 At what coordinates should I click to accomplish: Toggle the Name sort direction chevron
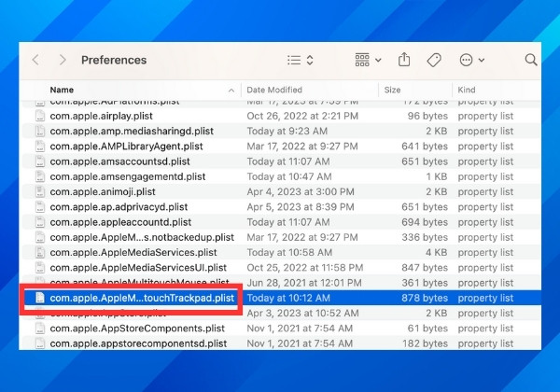[x=231, y=91]
